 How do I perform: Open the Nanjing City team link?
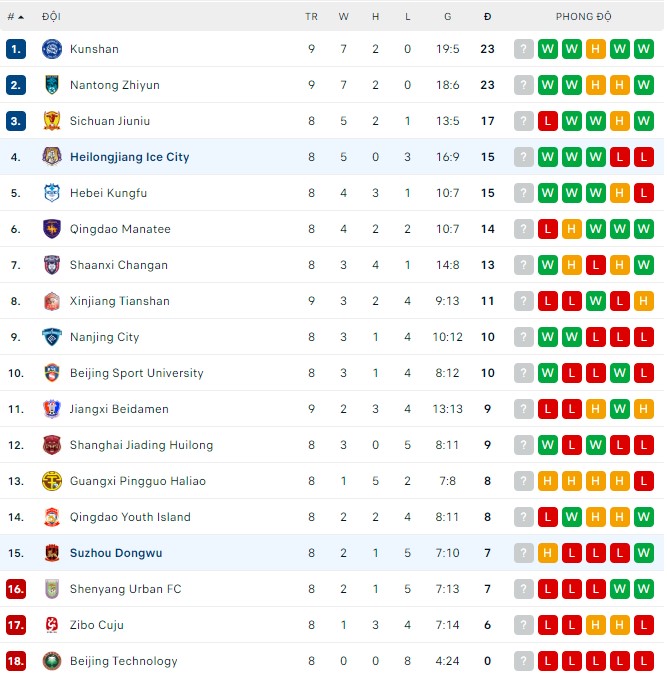click(105, 337)
